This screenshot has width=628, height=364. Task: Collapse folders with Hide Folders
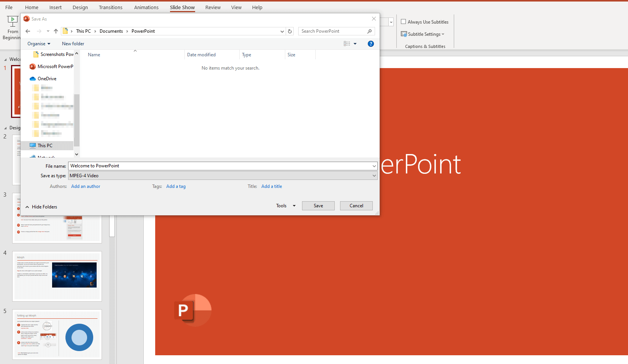pyautogui.click(x=41, y=207)
